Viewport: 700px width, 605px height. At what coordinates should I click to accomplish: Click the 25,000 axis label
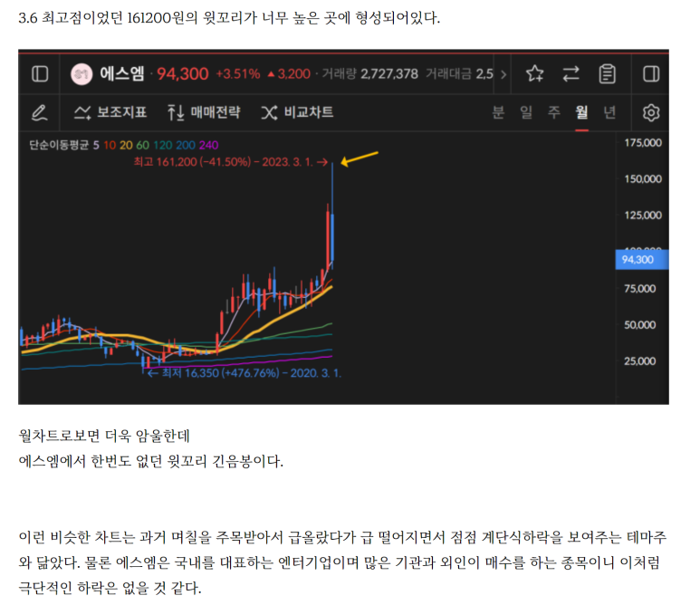pos(639,361)
